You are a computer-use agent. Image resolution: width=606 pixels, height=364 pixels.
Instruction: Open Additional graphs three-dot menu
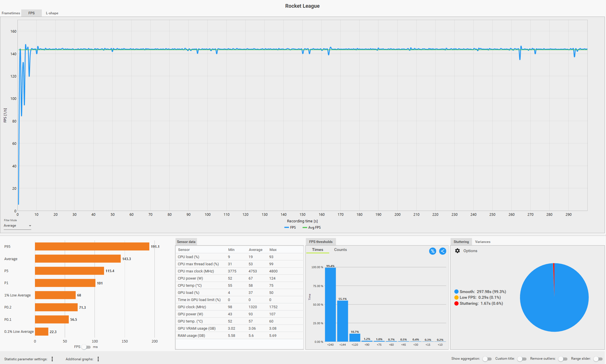point(98,359)
